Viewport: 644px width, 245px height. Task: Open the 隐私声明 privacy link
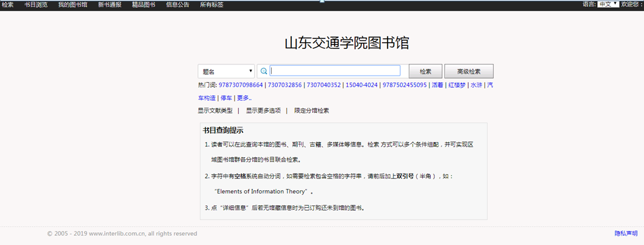pos(626,233)
